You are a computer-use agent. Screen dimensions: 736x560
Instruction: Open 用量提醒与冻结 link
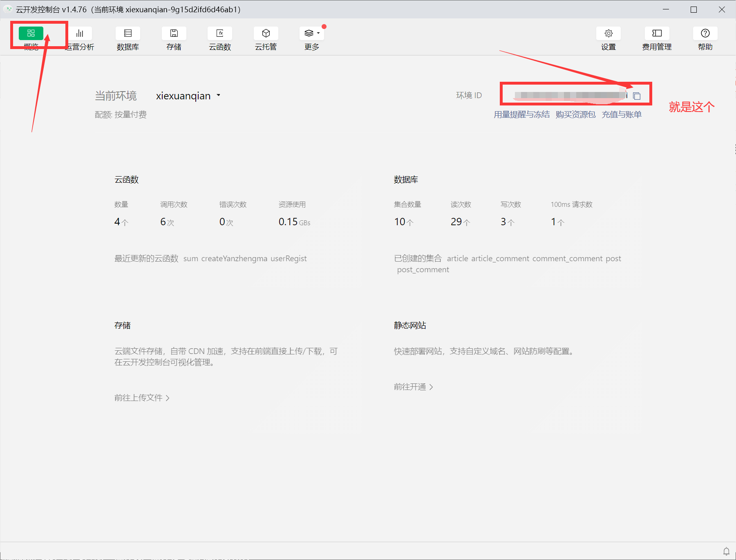click(x=522, y=114)
